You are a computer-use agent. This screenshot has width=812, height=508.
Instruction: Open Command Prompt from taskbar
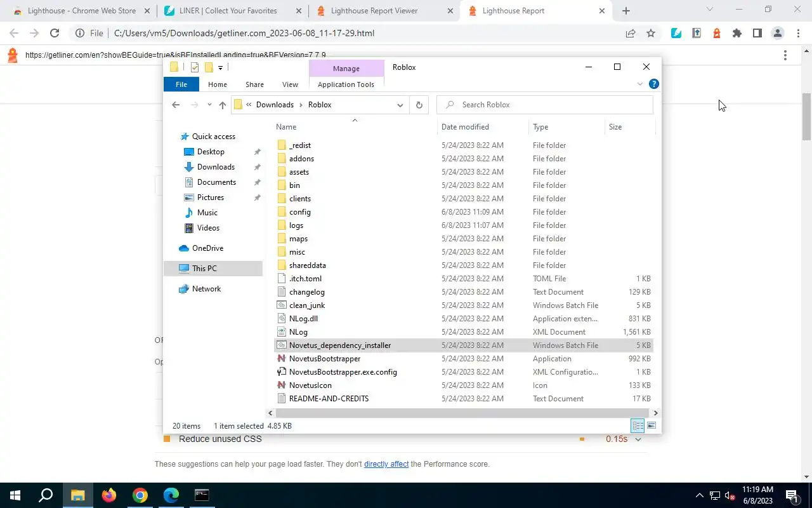pos(202,495)
